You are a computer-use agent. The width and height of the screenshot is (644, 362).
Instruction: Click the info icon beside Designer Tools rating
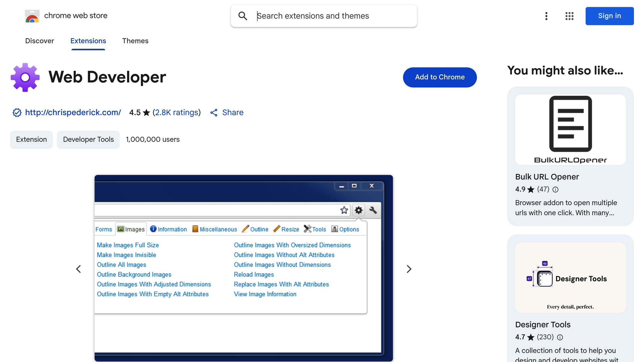pyautogui.click(x=560, y=337)
